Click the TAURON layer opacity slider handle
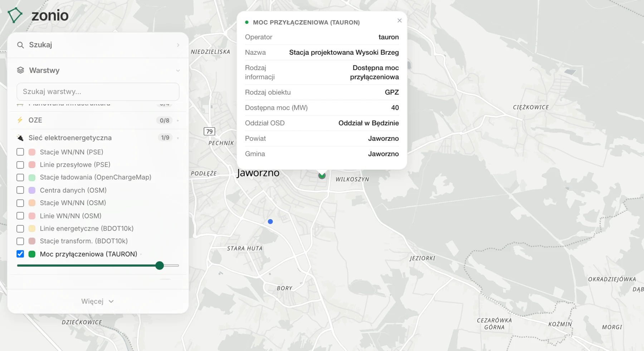 [160, 266]
